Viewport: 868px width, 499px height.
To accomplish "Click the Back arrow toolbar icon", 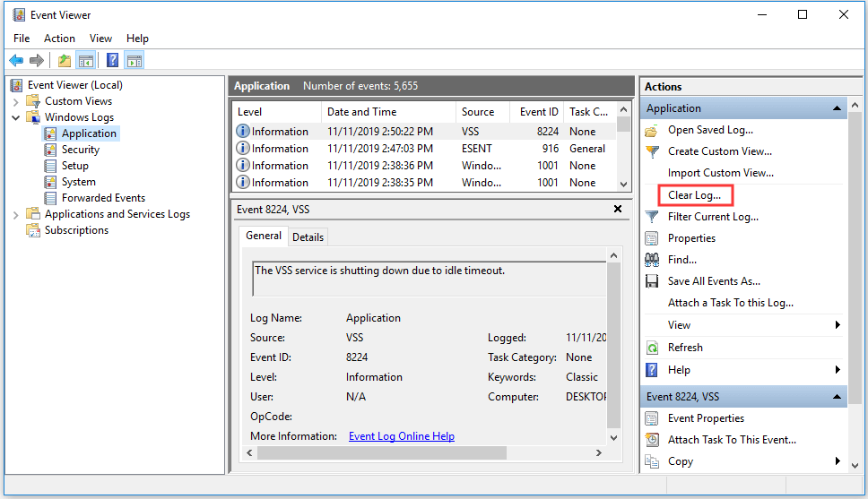I will pos(16,61).
